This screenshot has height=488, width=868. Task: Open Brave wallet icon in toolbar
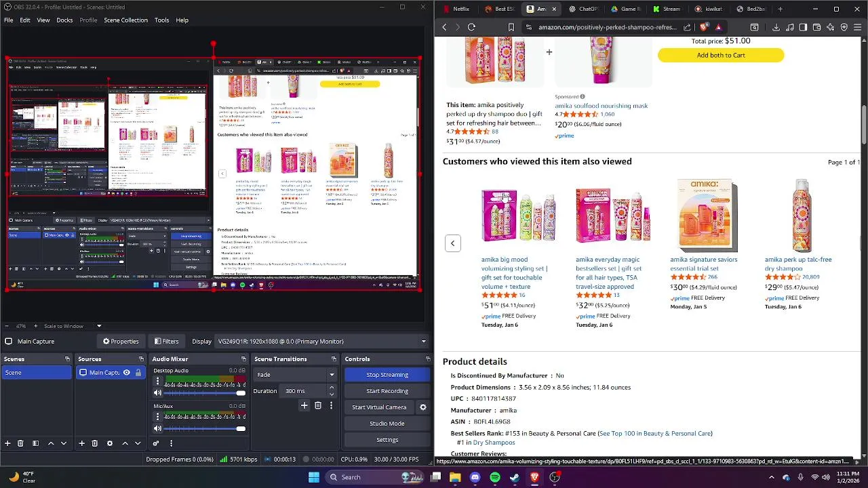(x=816, y=27)
